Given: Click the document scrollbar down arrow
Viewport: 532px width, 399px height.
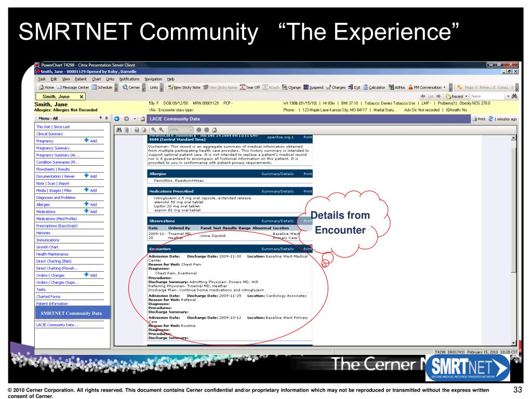Looking at the screenshot, I should click(x=513, y=343).
